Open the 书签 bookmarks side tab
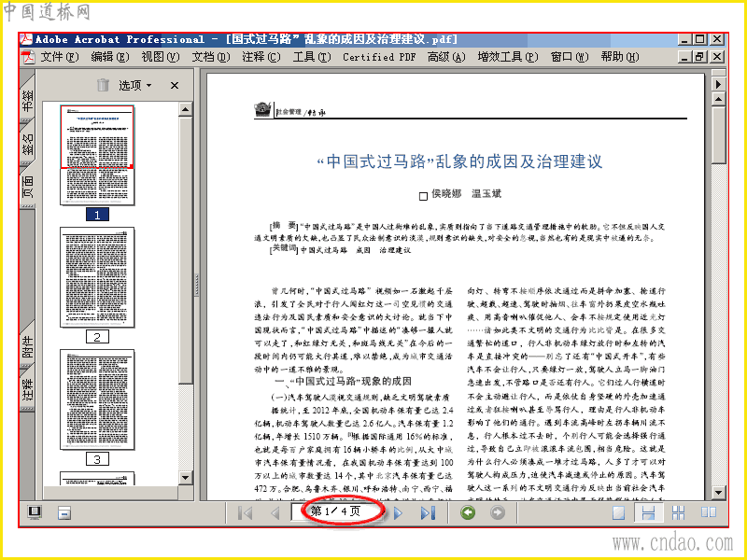Viewport: 747px width, 560px height. [28, 100]
